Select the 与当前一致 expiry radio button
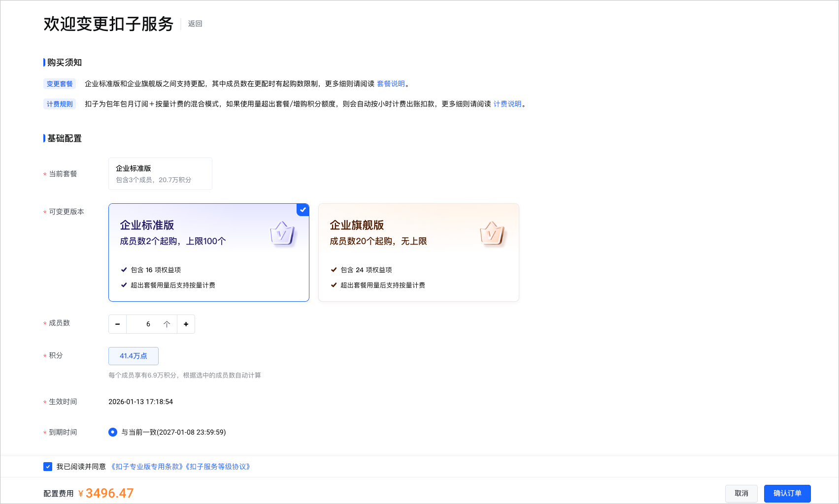The width and height of the screenshot is (839, 504). point(112,432)
